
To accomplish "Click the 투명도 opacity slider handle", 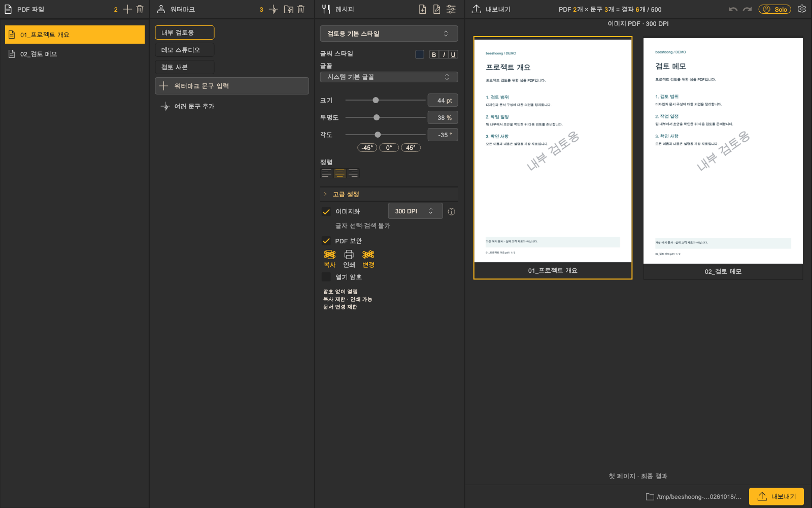I will [x=377, y=117].
